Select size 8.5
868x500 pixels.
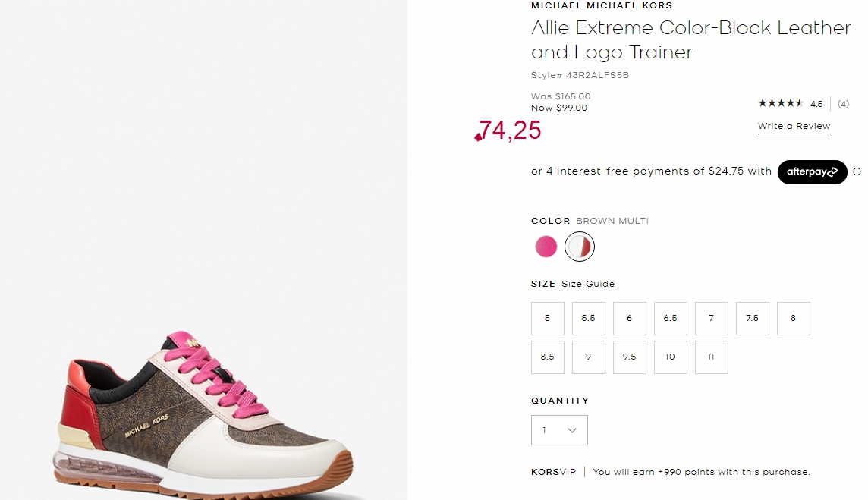click(x=548, y=357)
